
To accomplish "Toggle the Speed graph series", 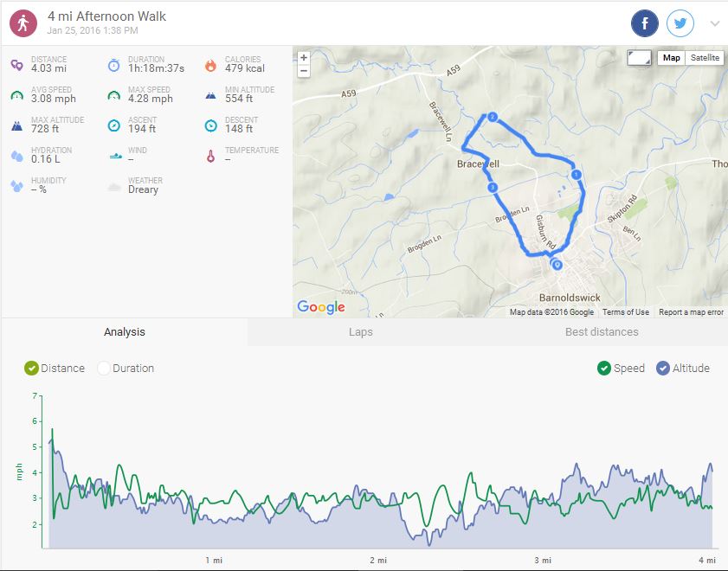I will 604,368.
